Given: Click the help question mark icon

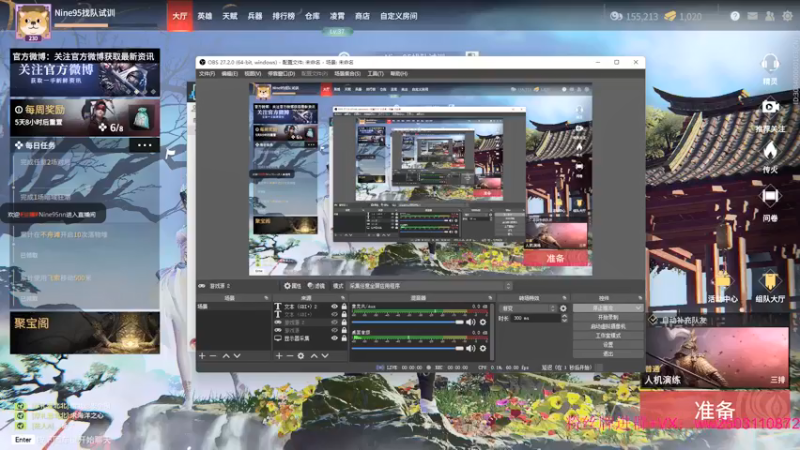Looking at the screenshot, I should (735, 16).
